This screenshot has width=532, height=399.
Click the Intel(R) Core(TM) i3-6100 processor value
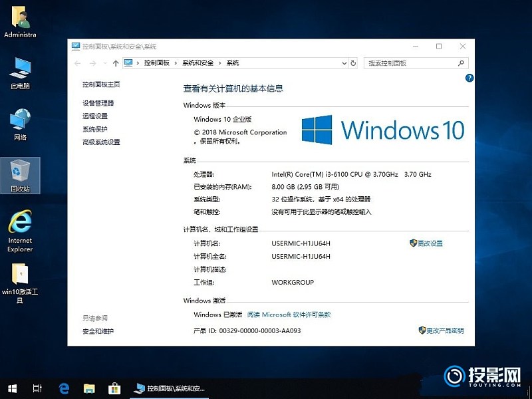click(x=351, y=174)
